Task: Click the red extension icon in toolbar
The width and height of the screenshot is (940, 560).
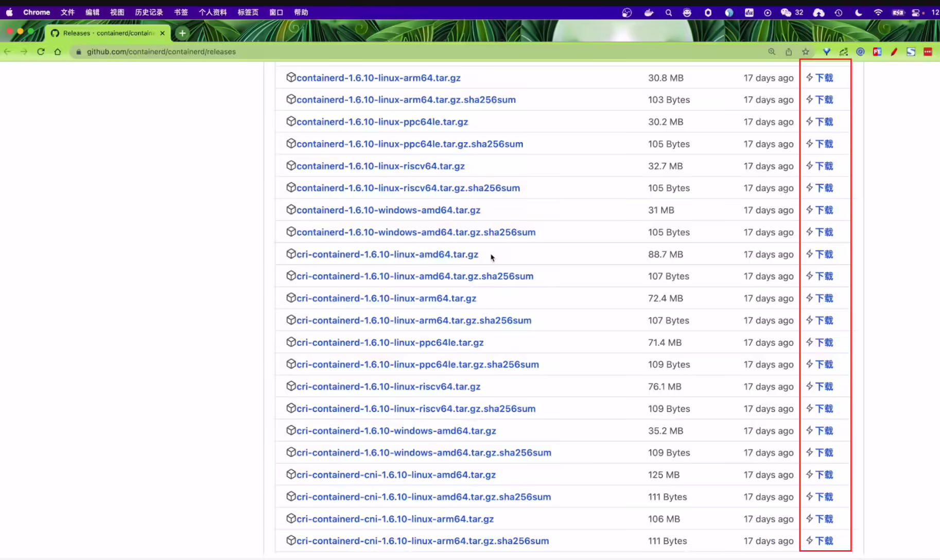Action: (x=928, y=51)
